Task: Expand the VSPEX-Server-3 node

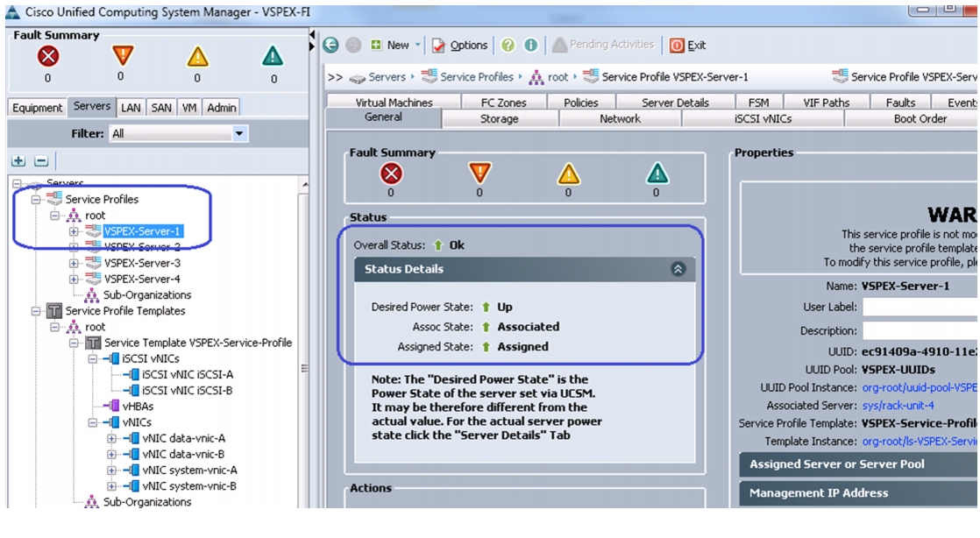Action: [74, 263]
